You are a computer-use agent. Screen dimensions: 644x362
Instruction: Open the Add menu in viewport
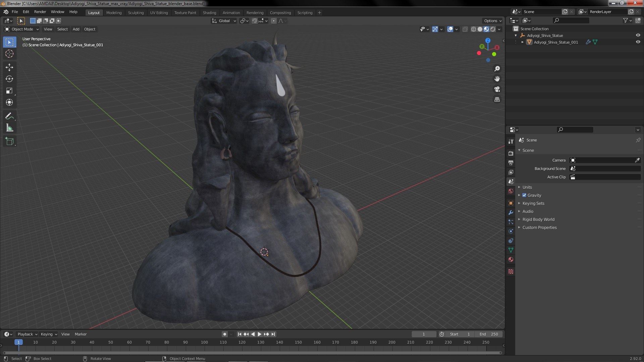coord(76,29)
